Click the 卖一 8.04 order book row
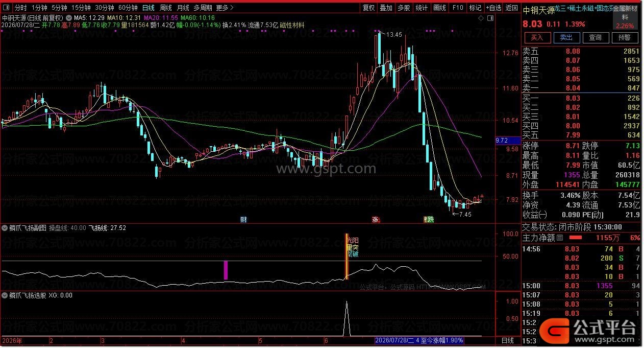Screen dimensions: 644x348 (x=581, y=88)
